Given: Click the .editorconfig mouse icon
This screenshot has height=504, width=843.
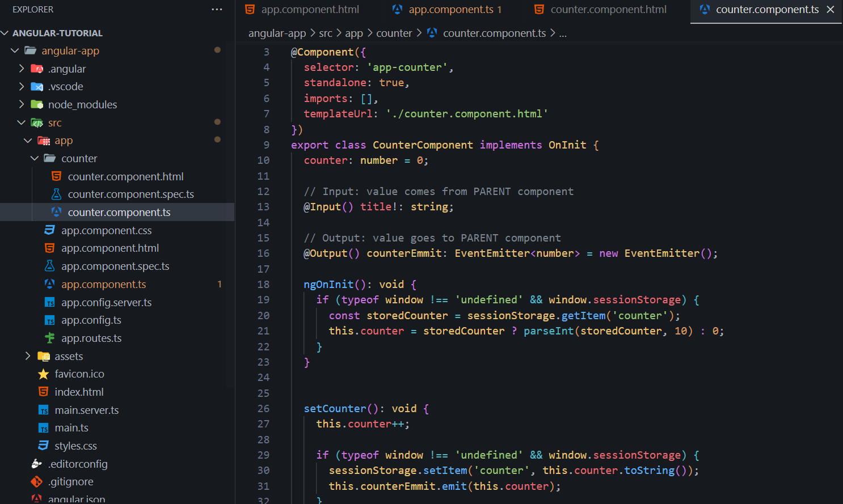Looking at the screenshot, I should [x=37, y=464].
